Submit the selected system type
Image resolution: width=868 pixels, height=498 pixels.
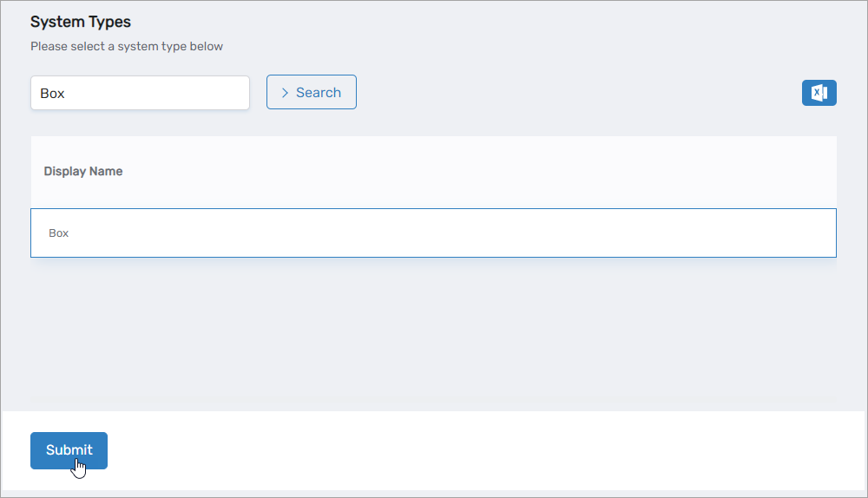pyautogui.click(x=69, y=450)
